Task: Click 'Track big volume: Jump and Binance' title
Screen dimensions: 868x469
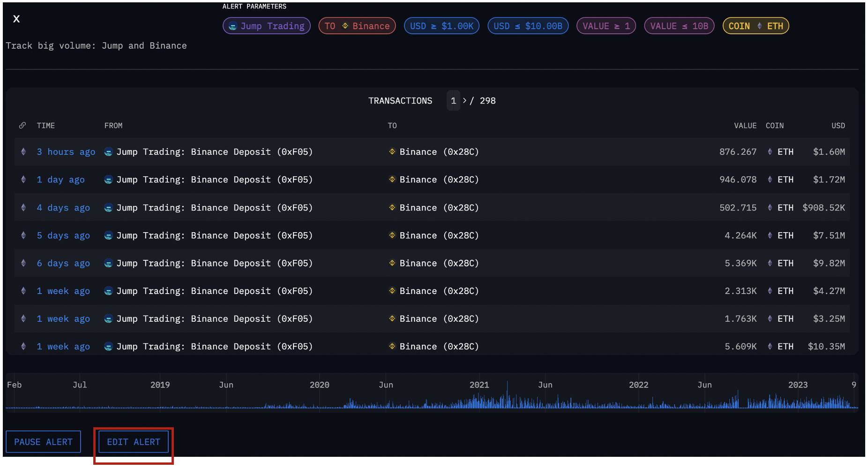Action: (x=96, y=46)
